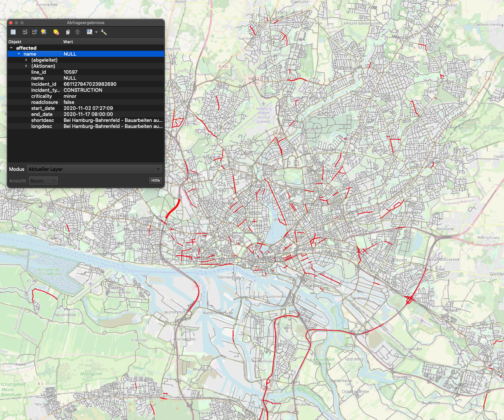Click the Clear Results icon
The width and height of the screenshot is (504, 420).
56,32
